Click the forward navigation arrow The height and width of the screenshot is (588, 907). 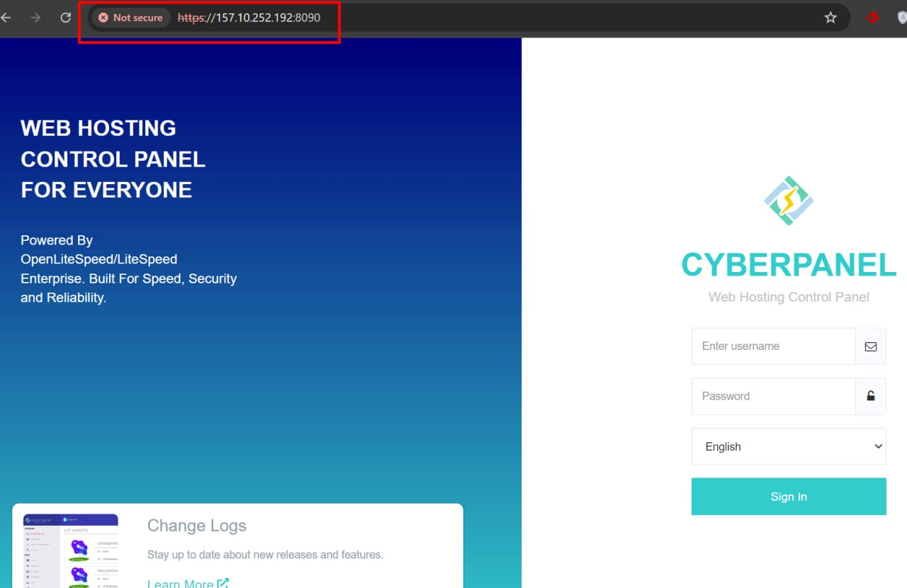click(x=33, y=18)
